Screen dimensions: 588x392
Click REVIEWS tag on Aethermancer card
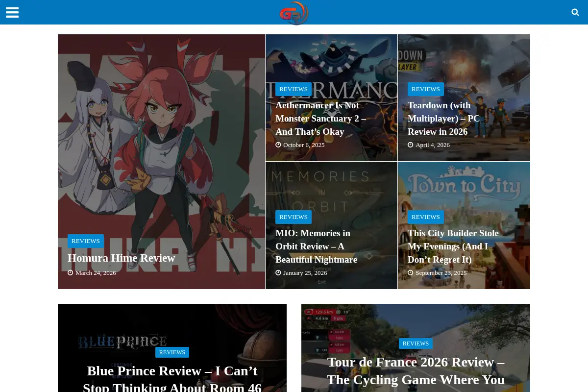pos(294,89)
